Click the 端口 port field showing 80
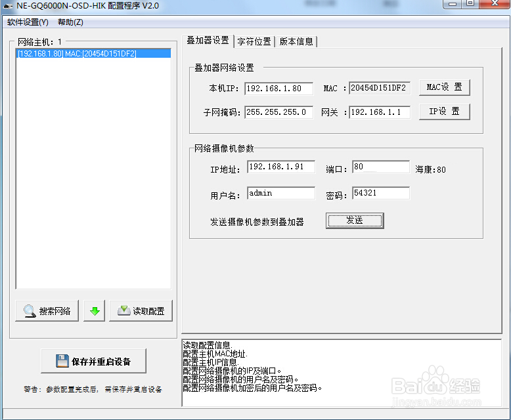 (x=381, y=167)
